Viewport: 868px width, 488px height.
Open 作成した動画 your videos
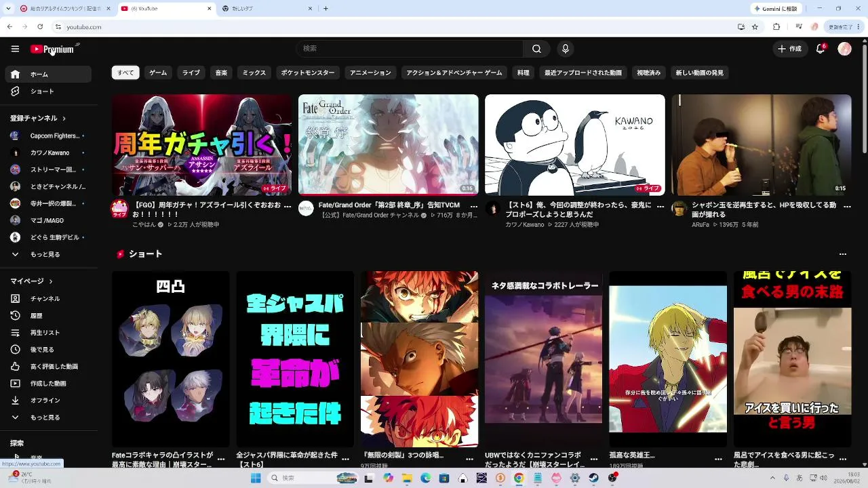tap(48, 384)
